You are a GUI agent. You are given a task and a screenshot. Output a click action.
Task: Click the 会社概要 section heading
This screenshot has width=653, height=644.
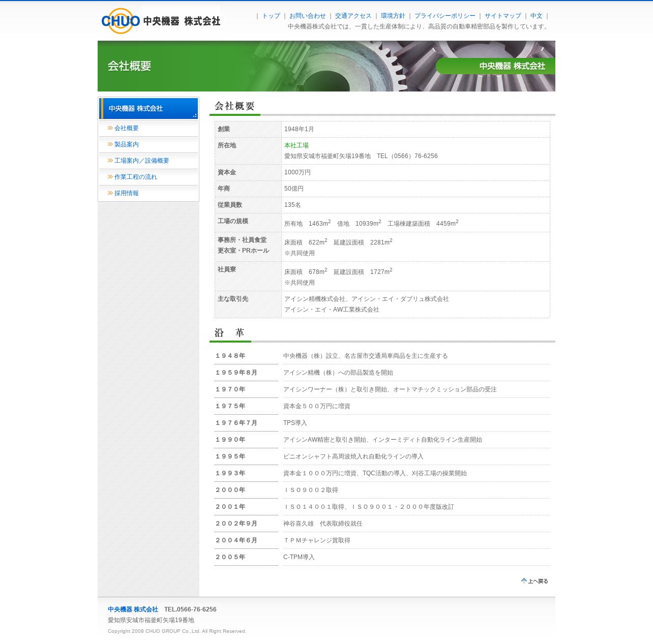234,106
